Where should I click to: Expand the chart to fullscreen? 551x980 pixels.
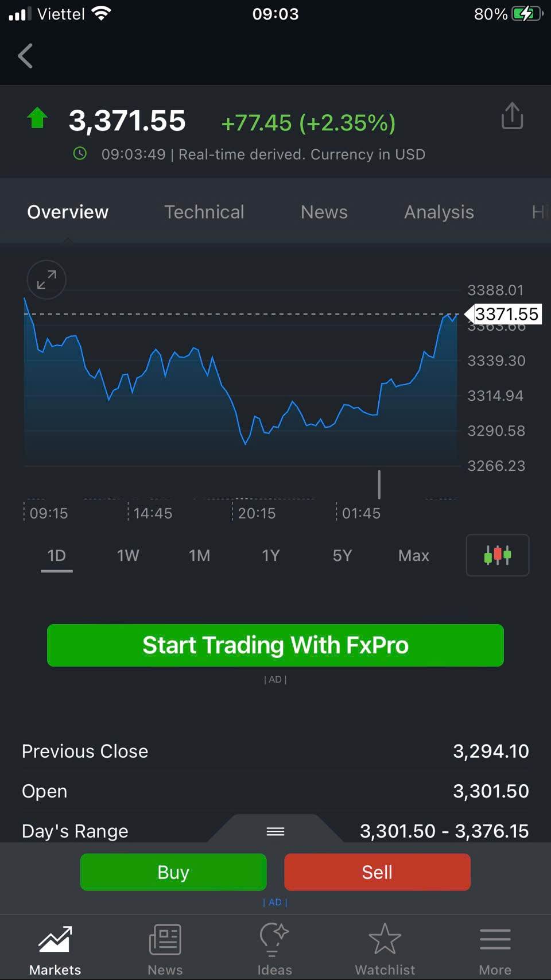(46, 280)
